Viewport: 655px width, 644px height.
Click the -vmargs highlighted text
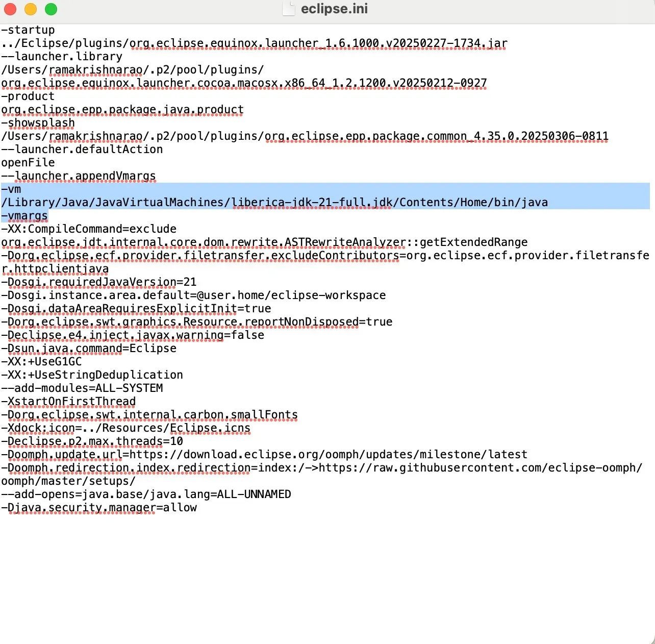click(x=24, y=215)
